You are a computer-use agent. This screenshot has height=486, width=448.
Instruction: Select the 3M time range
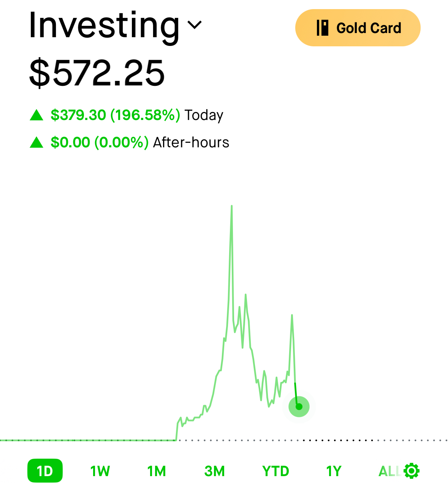coord(215,471)
